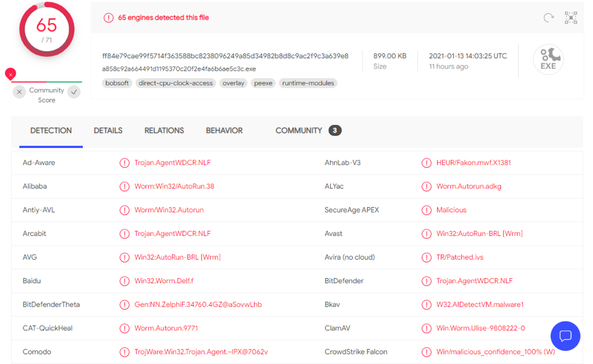Click the runtime-modules tag
The width and height of the screenshot is (593, 364).
308,83
